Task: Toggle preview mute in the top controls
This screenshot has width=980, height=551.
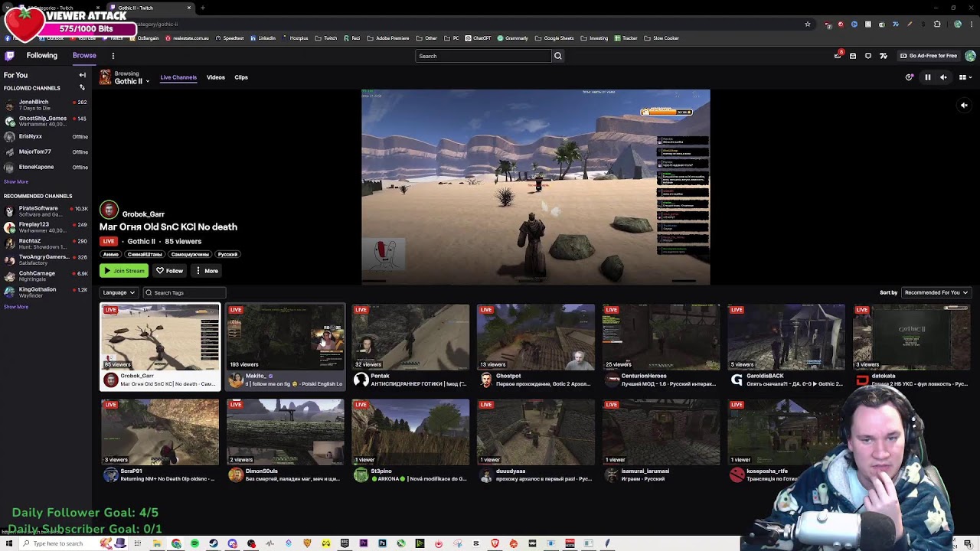Action: click(943, 77)
